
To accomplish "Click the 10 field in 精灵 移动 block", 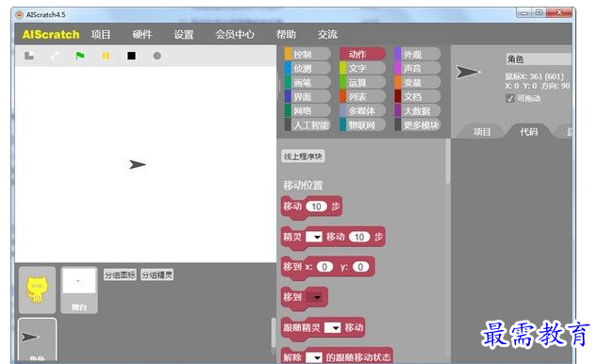I will pos(359,237).
